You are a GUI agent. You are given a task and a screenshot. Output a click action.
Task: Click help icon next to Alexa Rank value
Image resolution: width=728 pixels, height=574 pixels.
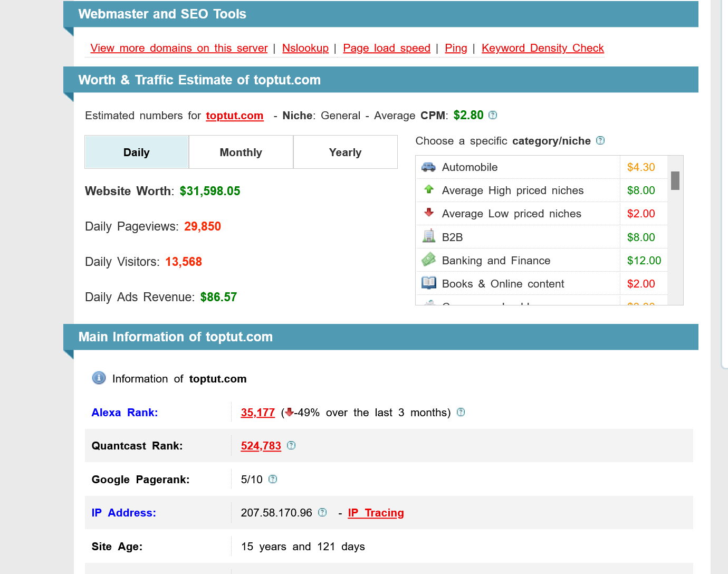(x=461, y=412)
